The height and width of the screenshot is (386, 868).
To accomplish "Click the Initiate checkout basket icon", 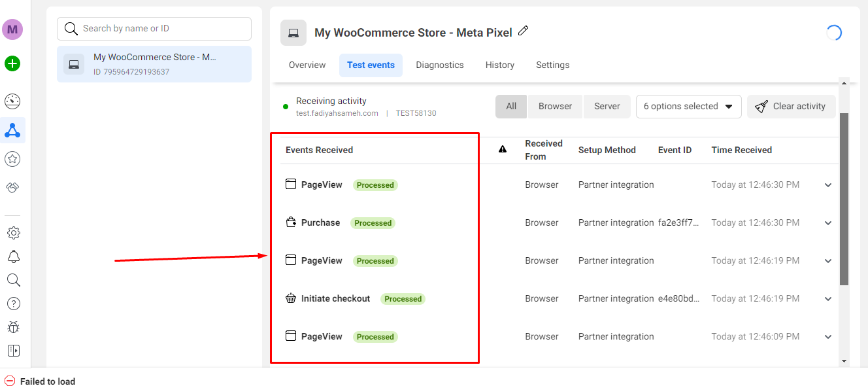I will [292, 298].
